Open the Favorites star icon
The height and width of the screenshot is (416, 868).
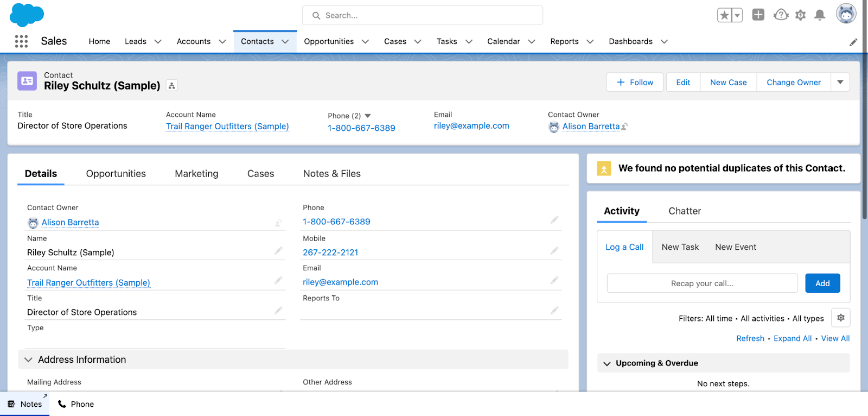[724, 15]
